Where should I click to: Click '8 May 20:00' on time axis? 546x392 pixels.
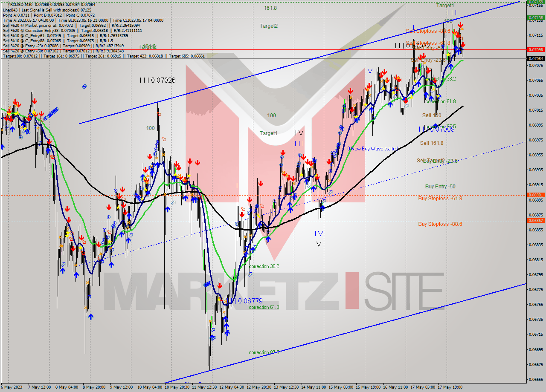[x=95, y=387]
